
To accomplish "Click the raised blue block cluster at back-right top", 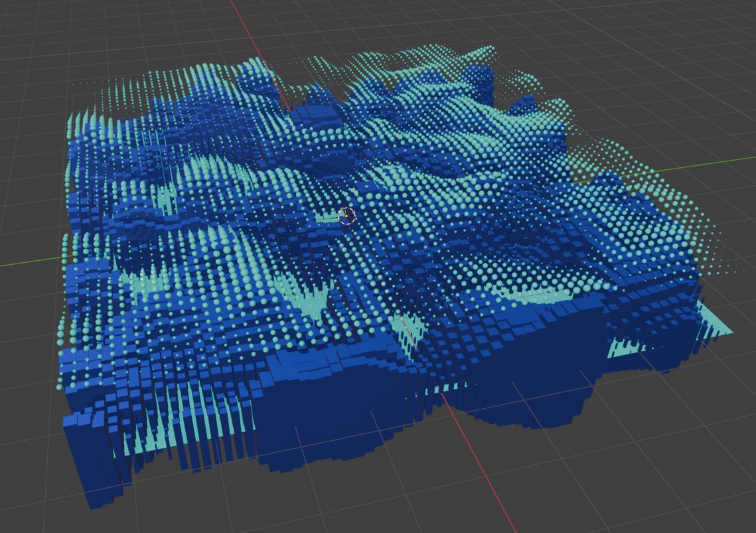I will tap(480, 82).
